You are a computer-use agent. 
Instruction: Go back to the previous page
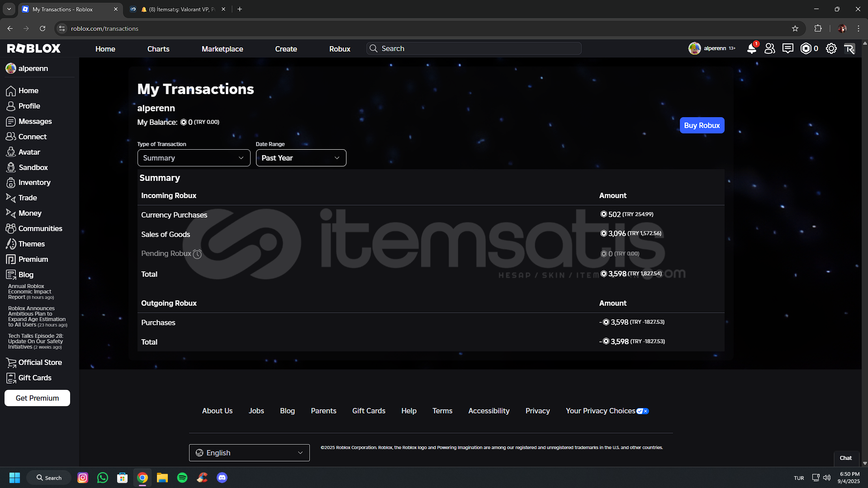(x=10, y=28)
